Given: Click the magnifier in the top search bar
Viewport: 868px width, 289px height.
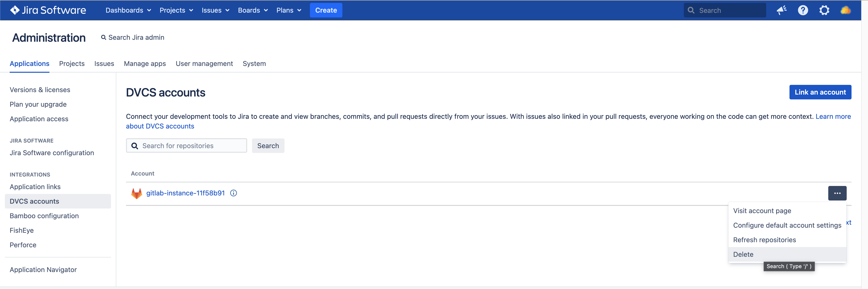Looking at the screenshot, I should [x=691, y=10].
